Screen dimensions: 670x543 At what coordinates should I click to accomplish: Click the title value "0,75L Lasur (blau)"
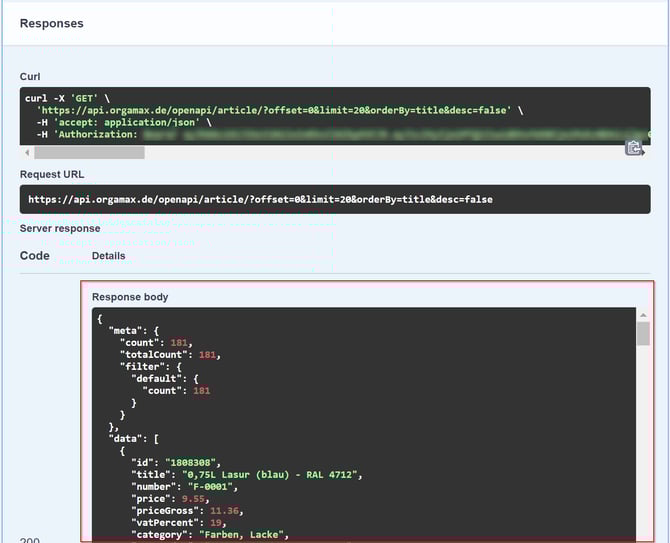point(263,474)
